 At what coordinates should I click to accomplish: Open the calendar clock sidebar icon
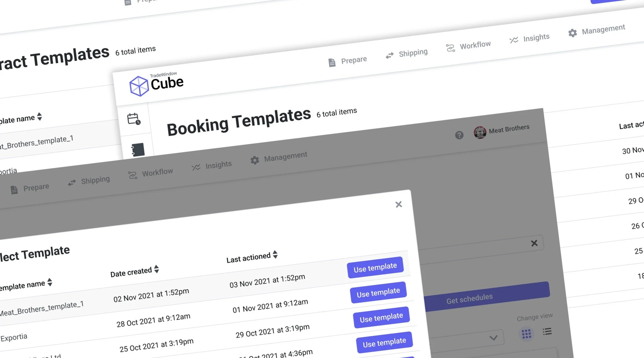134,119
